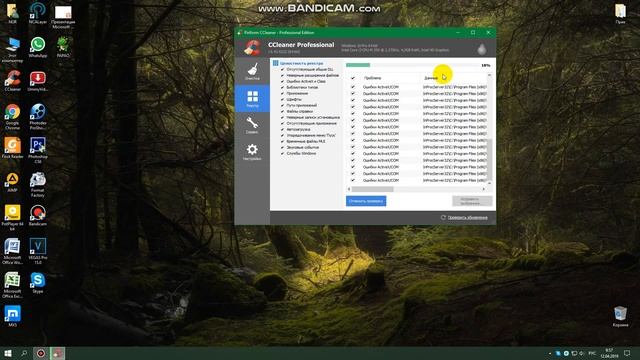This screenshot has height=360, width=640.
Task: Open the Сервис (Tools) wrench section
Action: pos(252,125)
